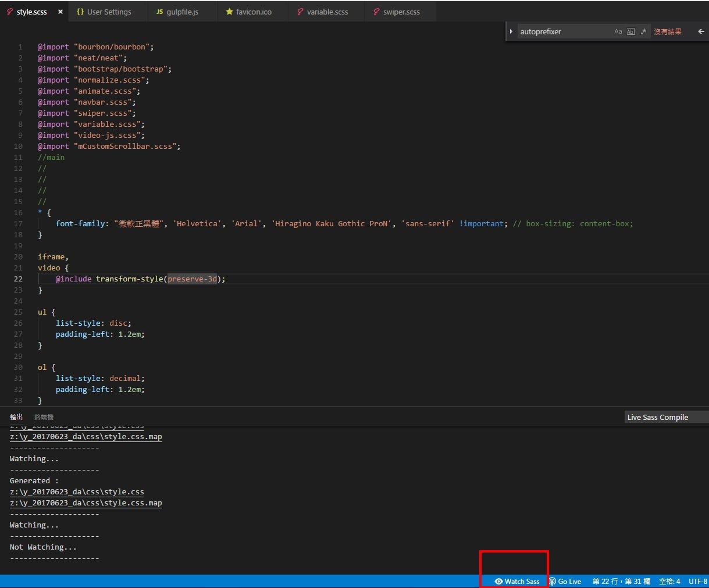Open line and column indicator 第 22 行

[621, 581]
